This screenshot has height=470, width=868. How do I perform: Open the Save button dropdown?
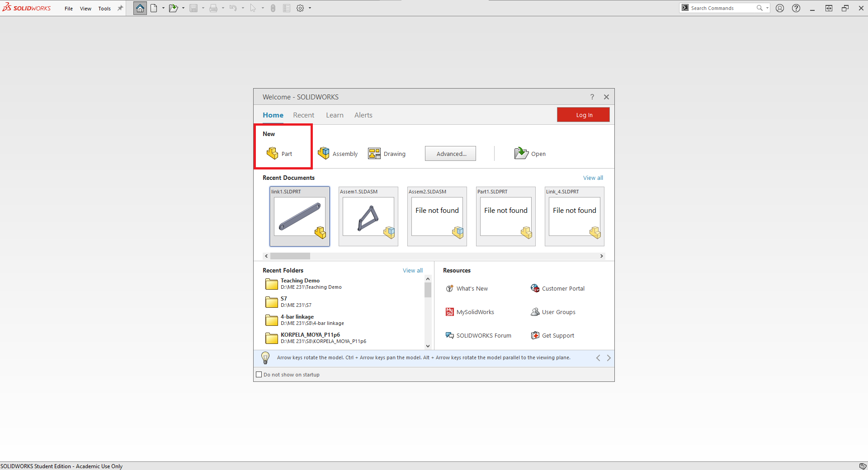pos(203,8)
